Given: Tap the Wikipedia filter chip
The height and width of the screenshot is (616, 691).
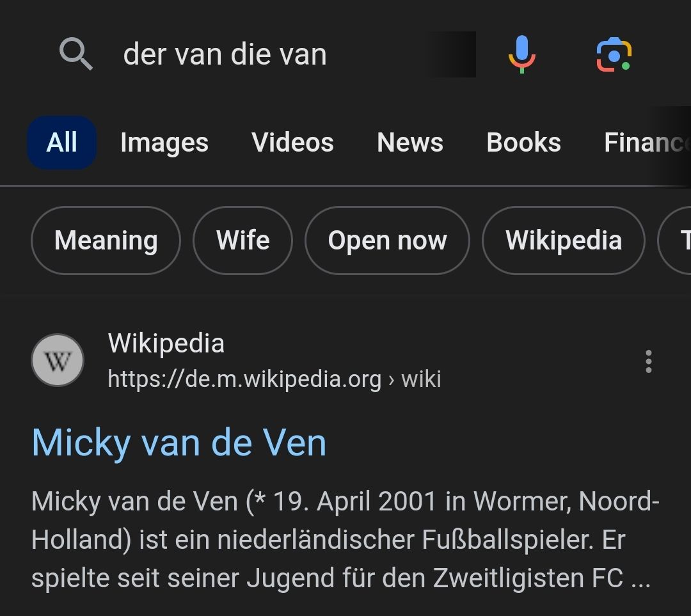Looking at the screenshot, I should point(563,241).
